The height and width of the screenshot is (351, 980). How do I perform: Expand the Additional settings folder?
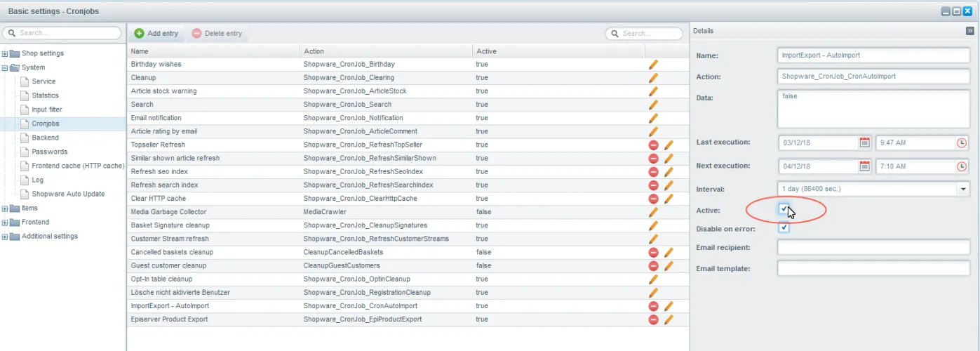tap(6, 236)
